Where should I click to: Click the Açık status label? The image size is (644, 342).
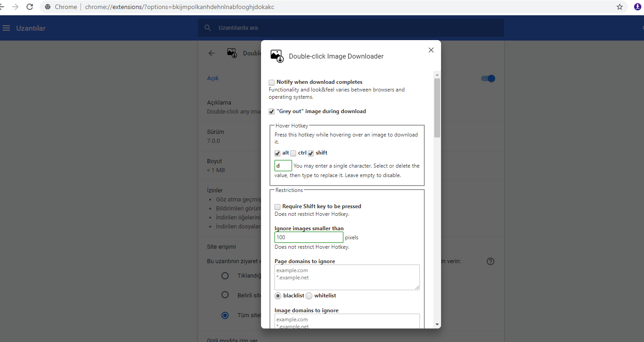click(x=213, y=78)
